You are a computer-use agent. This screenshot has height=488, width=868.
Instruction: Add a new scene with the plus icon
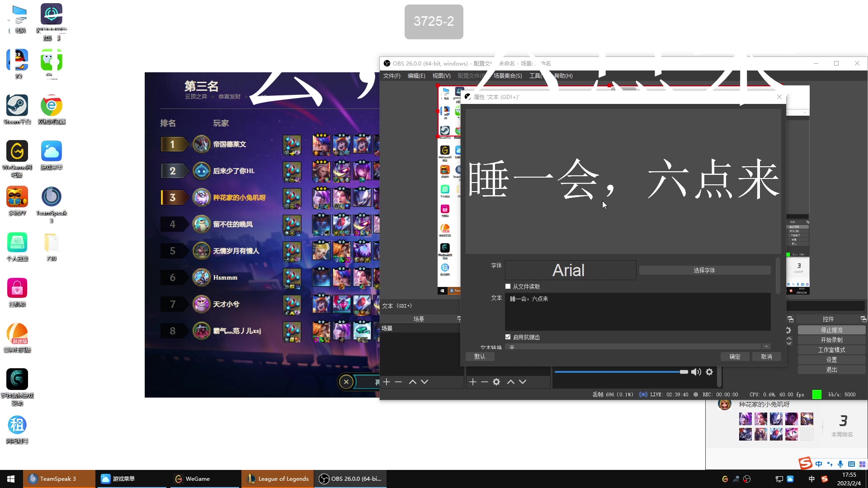(387, 382)
